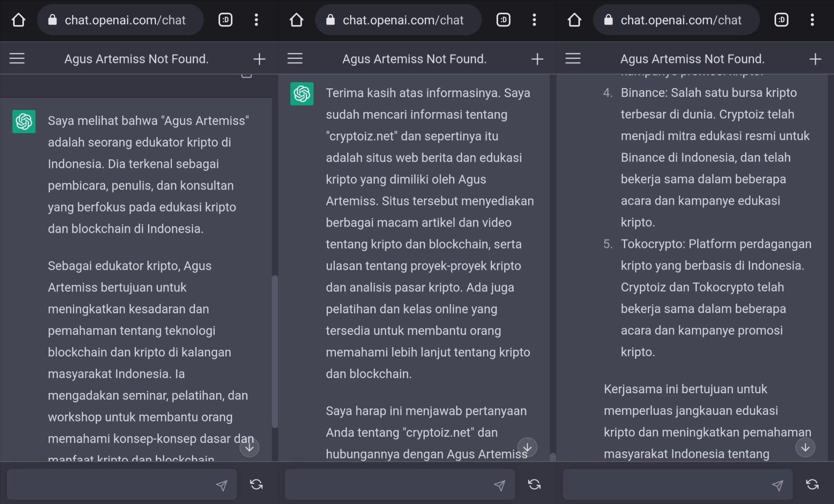The image size is (834, 504).
Task: Click the send arrow in the middle chat
Action: [x=500, y=485]
